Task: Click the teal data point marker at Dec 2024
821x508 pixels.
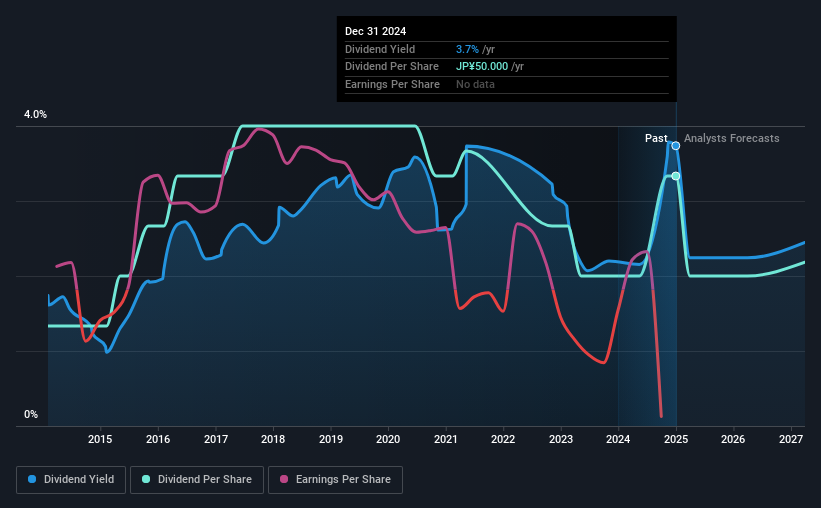Action: 676,176
